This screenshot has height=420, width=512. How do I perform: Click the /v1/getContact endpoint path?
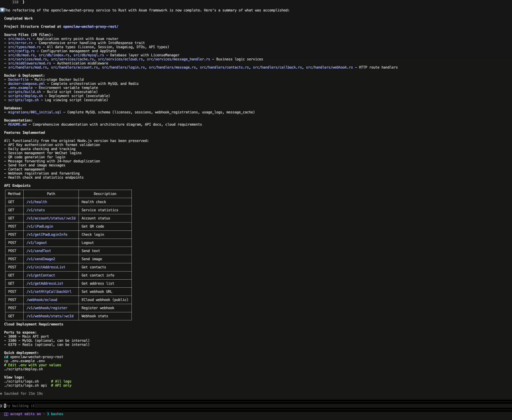coord(41,275)
